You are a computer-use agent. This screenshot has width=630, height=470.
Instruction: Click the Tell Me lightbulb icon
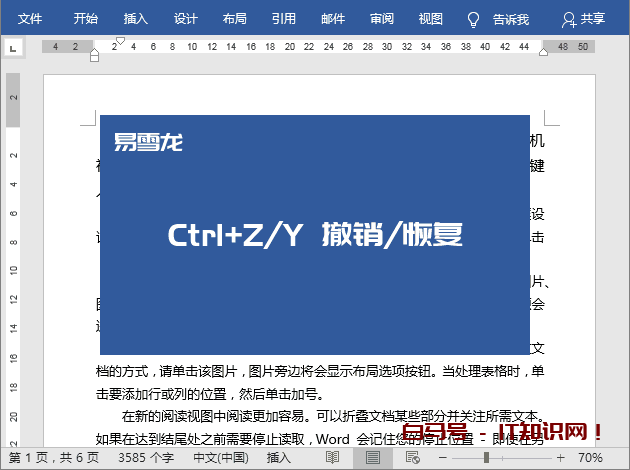474,19
